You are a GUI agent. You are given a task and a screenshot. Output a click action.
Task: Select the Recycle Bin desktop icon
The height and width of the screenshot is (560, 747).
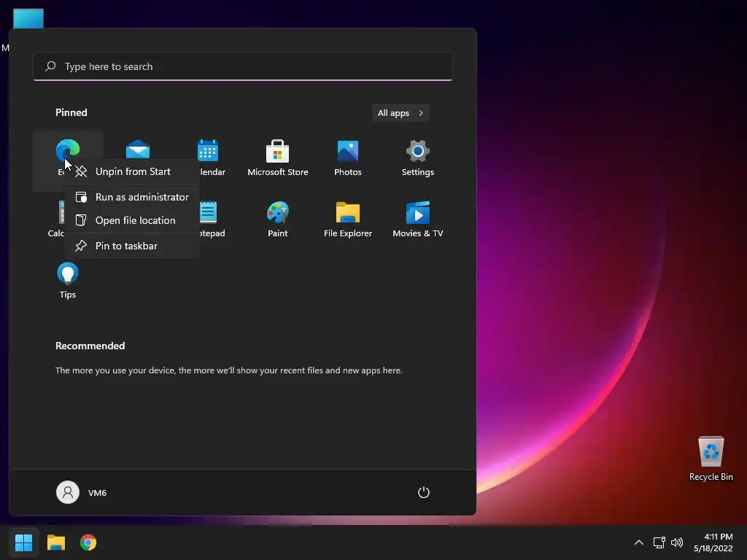point(711,459)
